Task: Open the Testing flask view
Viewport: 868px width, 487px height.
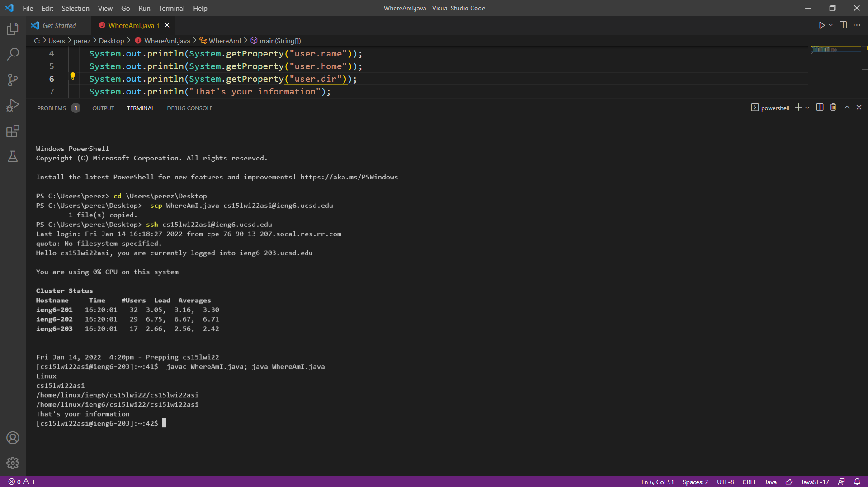Action: tap(13, 157)
